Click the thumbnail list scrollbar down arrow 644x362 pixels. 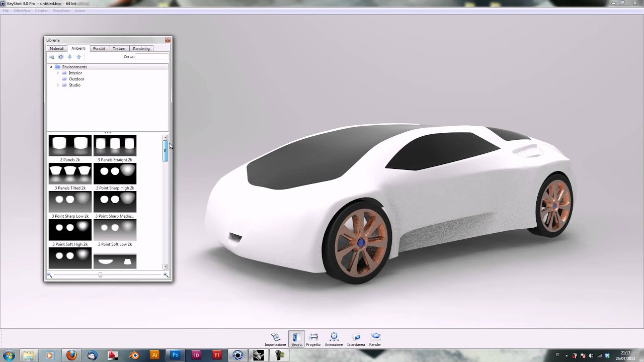165,267
